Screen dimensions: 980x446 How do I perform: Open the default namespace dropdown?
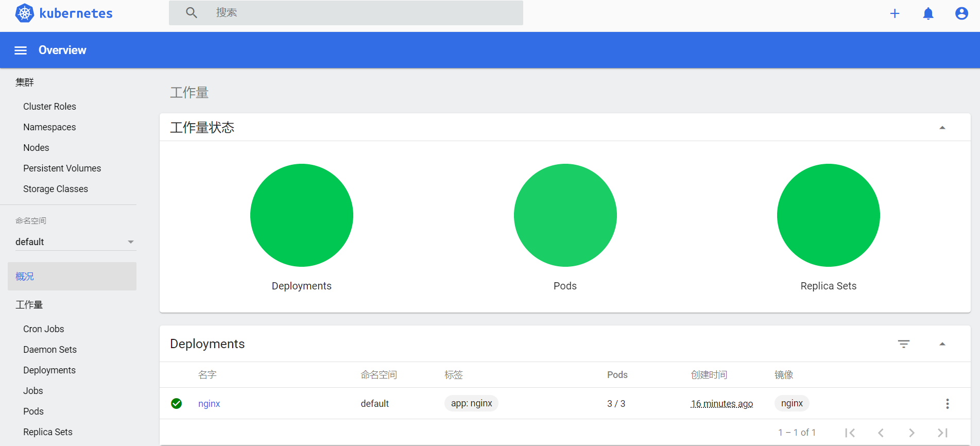tap(76, 242)
